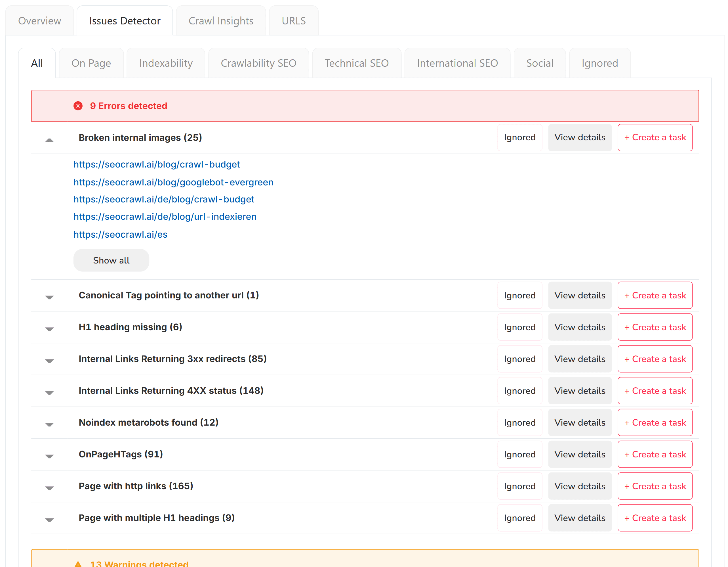Open the Crawl Insights tab

(x=221, y=21)
